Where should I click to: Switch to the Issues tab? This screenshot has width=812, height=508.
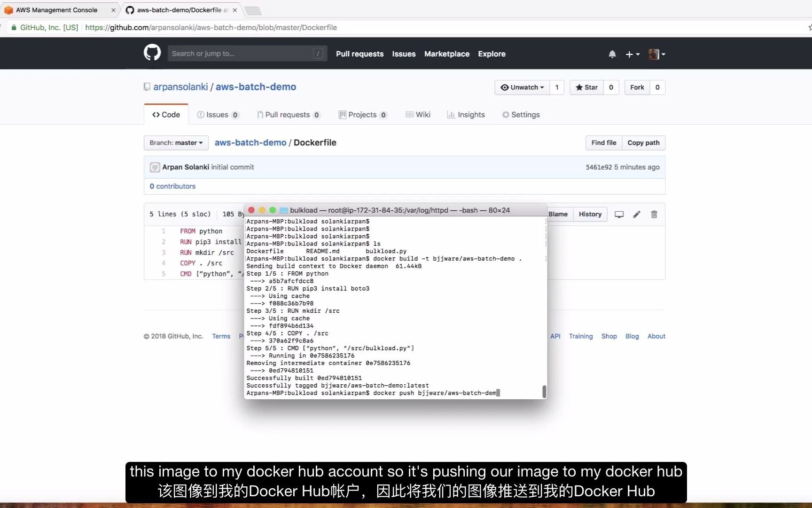(x=218, y=115)
